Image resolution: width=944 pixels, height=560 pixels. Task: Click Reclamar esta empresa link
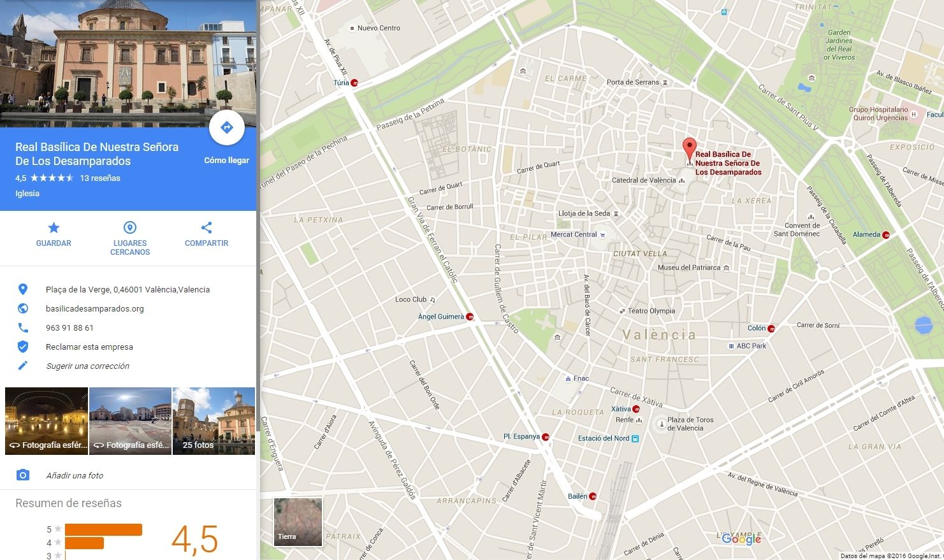coord(89,347)
